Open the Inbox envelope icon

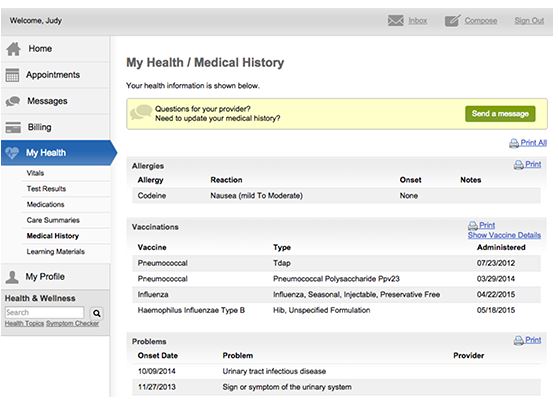(395, 21)
